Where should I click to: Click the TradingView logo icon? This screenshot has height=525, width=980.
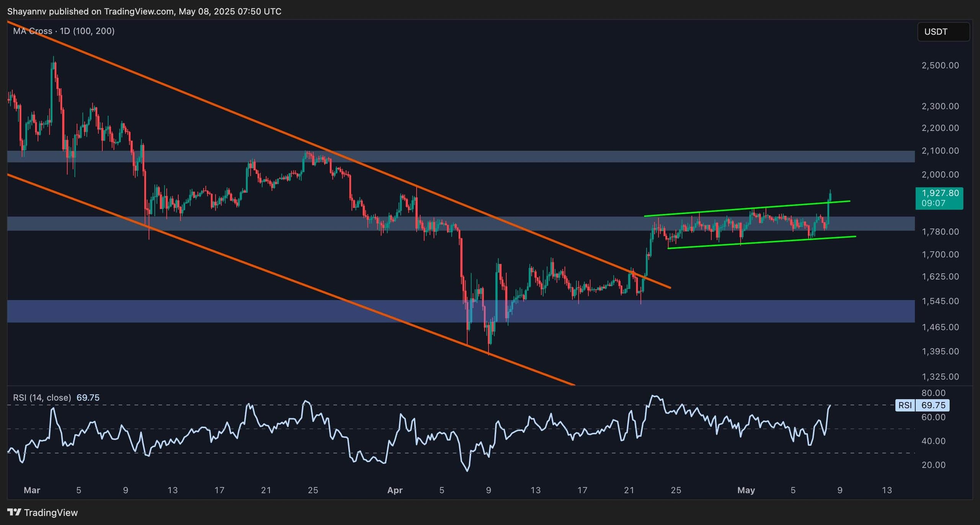pos(14,512)
